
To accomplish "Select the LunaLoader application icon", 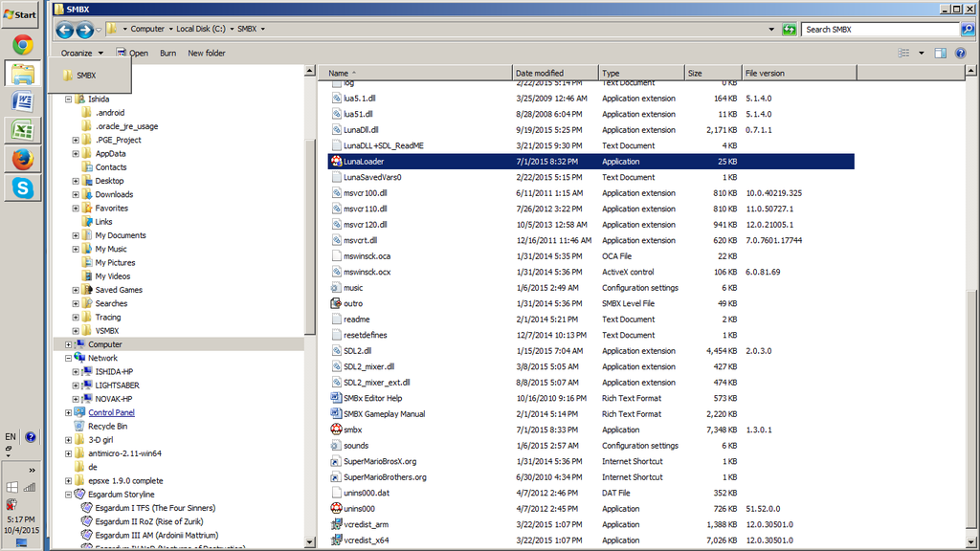I will pyautogui.click(x=336, y=161).
